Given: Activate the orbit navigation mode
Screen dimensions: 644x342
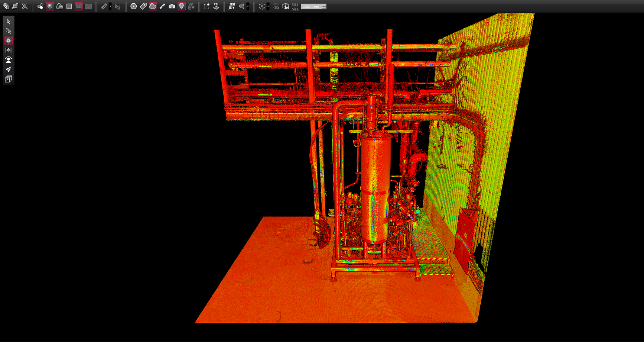Looking at the screenshot, I should 9,41.
